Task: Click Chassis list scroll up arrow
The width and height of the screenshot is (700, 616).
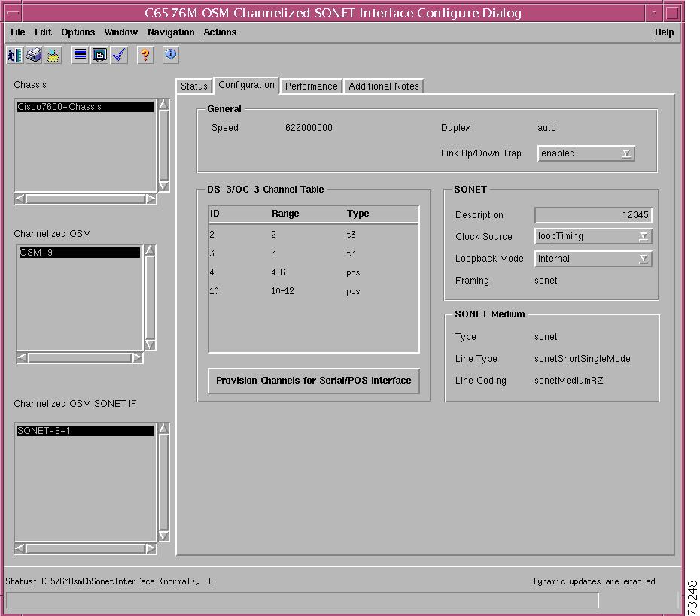Action: [x=164, y=105]
